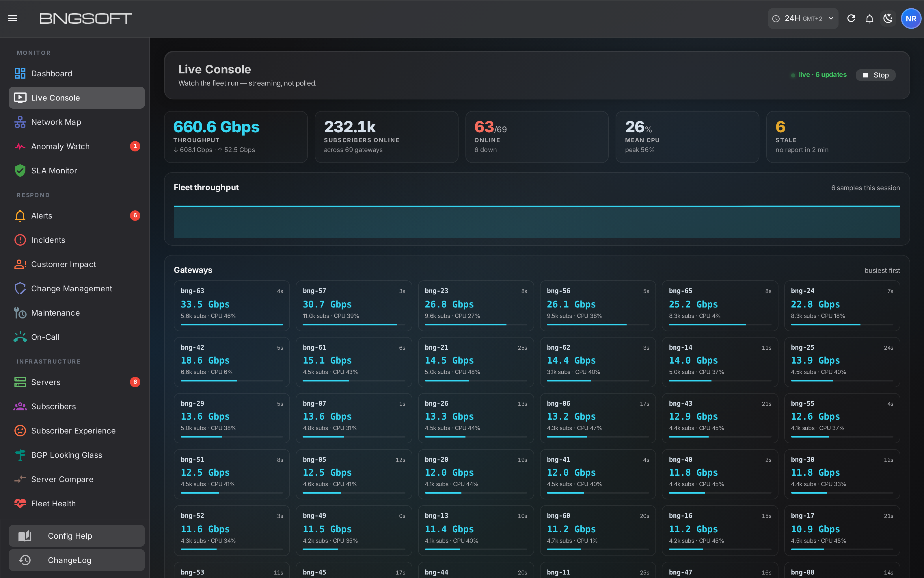This screenshot has height=578, width=924.
Task: Click the Fleet Health heartbeat icon
Action: [x=20, y=503]
